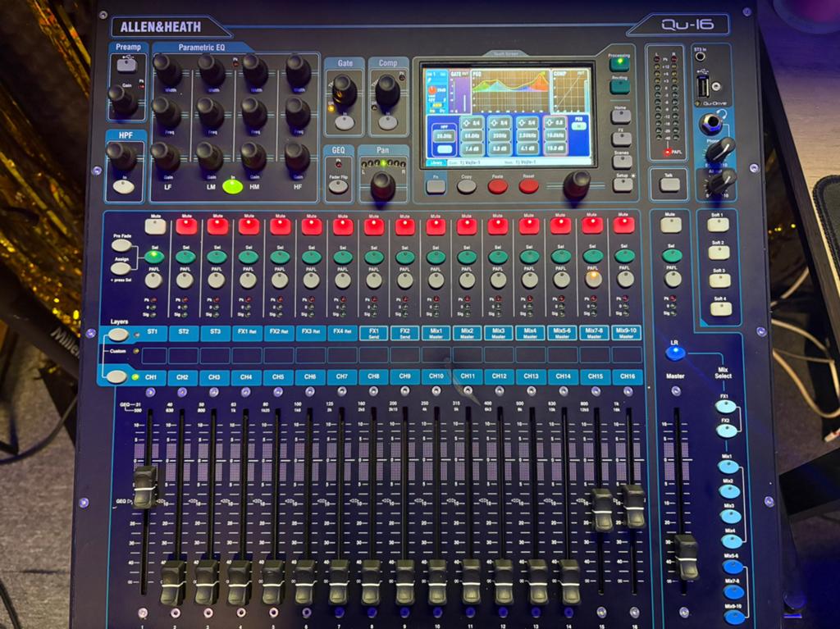Go to the Home screen key

(x=621, y=116)
